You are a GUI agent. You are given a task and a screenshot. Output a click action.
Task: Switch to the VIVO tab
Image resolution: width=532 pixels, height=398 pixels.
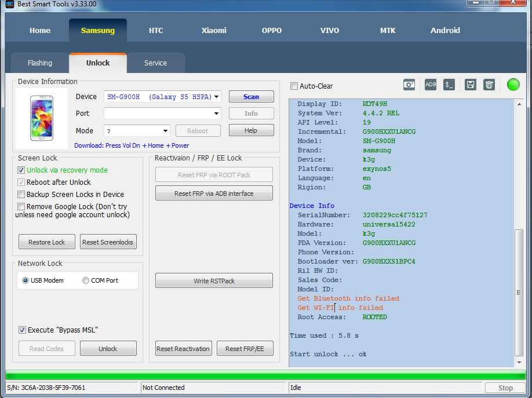[x=330, y=31]
